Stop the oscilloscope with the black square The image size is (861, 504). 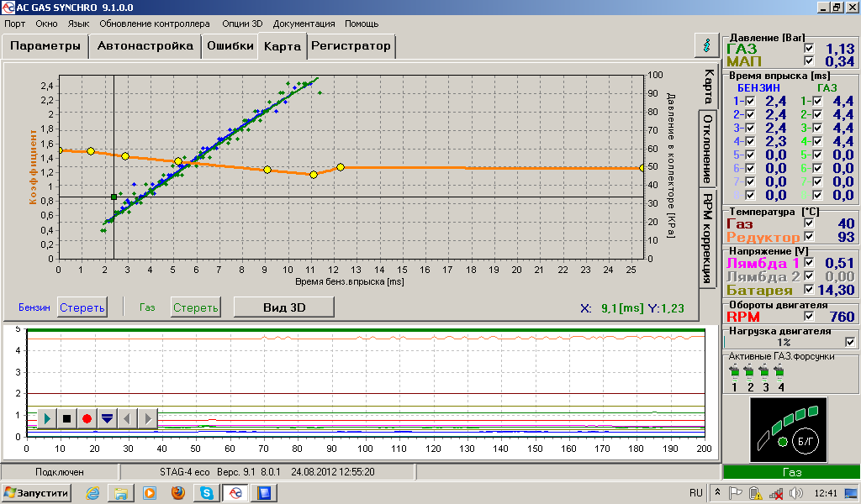click(x=67, y=419)
